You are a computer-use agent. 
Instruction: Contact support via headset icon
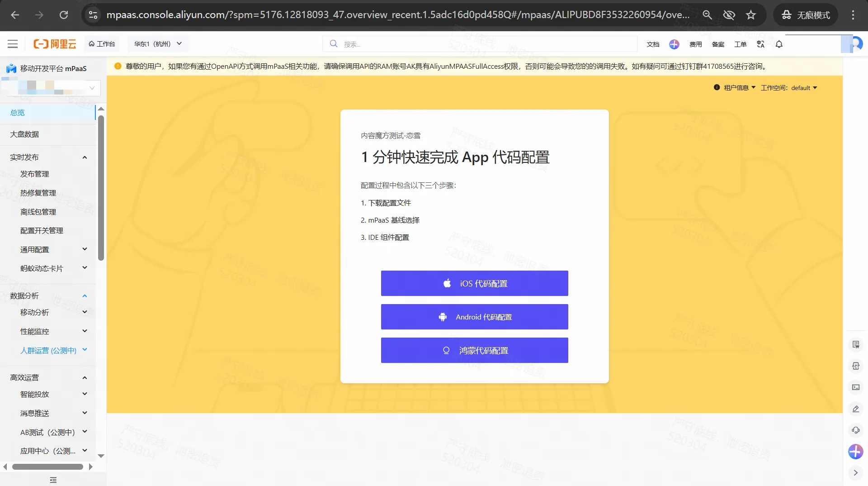point(856,430)
